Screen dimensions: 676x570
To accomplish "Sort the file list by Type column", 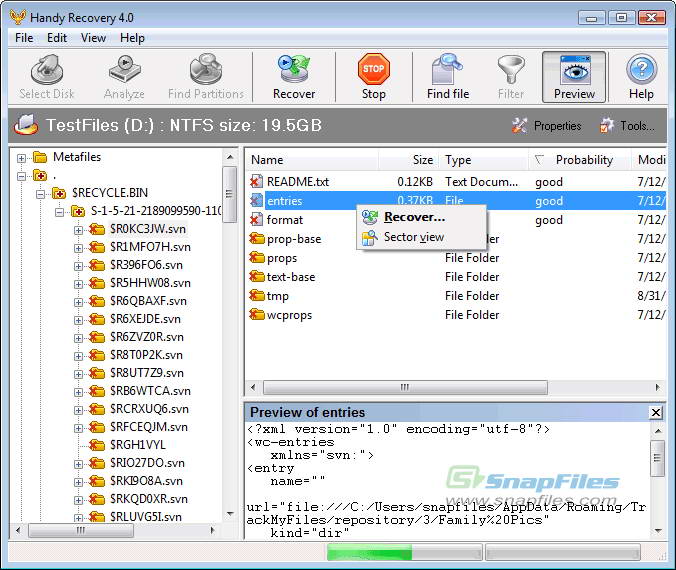I will click(483, 160).
